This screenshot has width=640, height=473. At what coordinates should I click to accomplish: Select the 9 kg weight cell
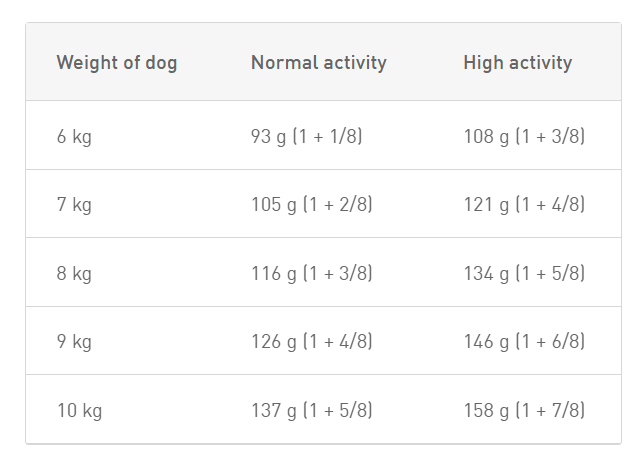click(x=74, y=341)
